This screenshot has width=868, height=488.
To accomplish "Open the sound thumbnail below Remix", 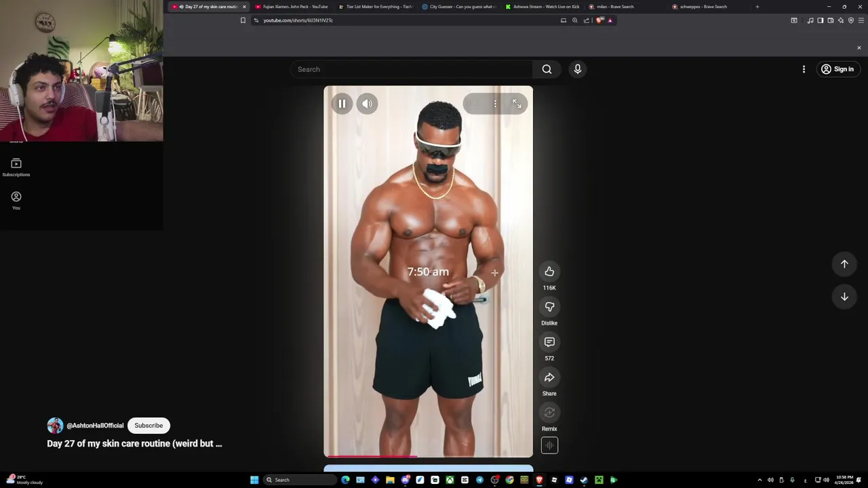I will coord(549,445).
